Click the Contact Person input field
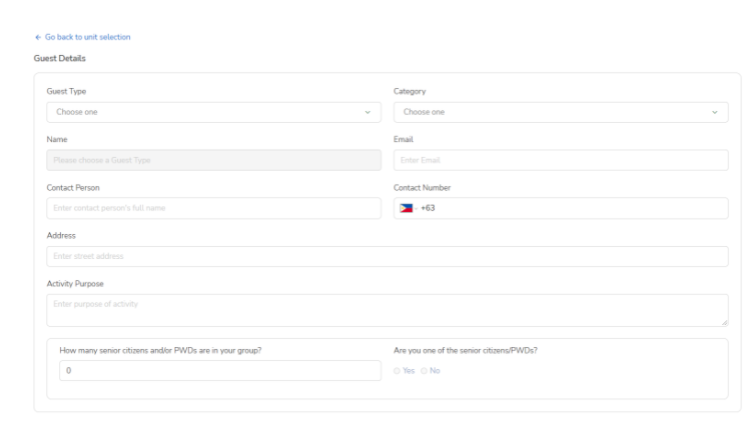The width and height of the screenshot is (748, 432). tap(213, 208)
